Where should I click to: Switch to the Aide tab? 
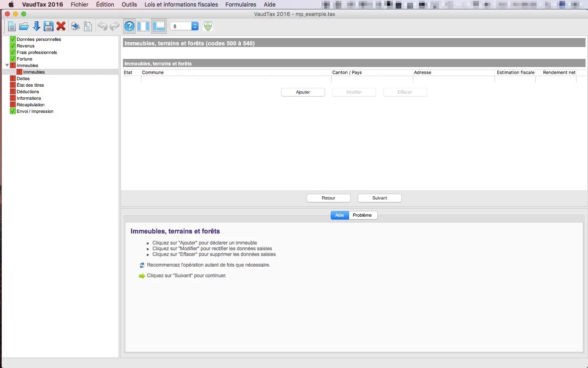coord(340,215)
